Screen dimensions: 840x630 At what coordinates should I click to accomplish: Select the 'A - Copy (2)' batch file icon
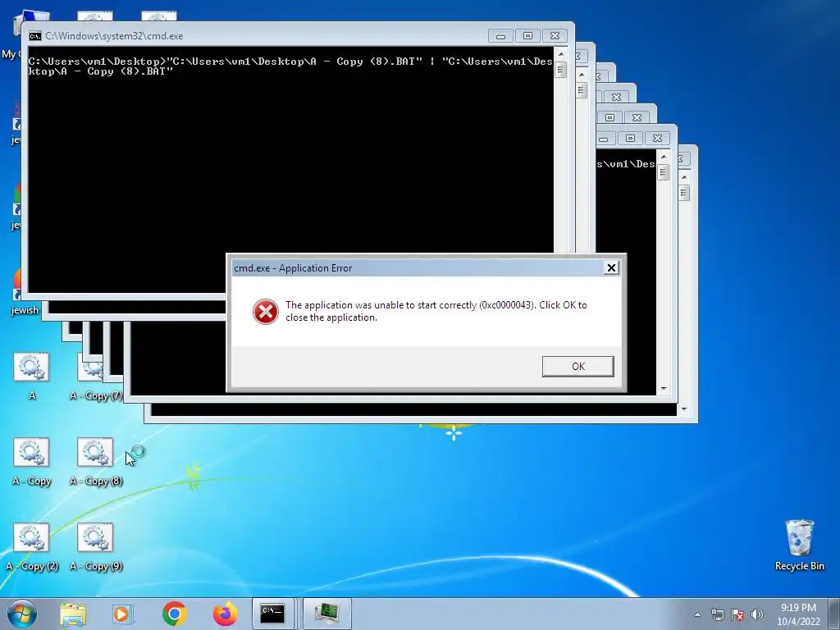click(32, 546)
